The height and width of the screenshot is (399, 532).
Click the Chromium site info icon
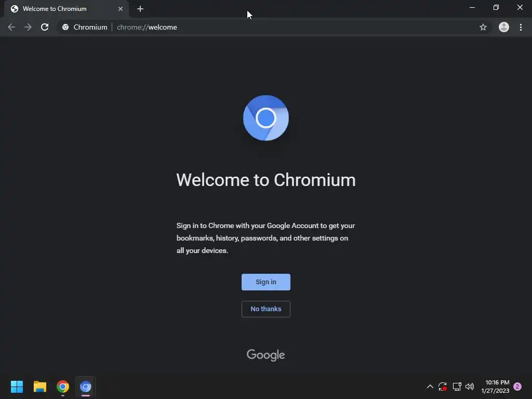65,27
